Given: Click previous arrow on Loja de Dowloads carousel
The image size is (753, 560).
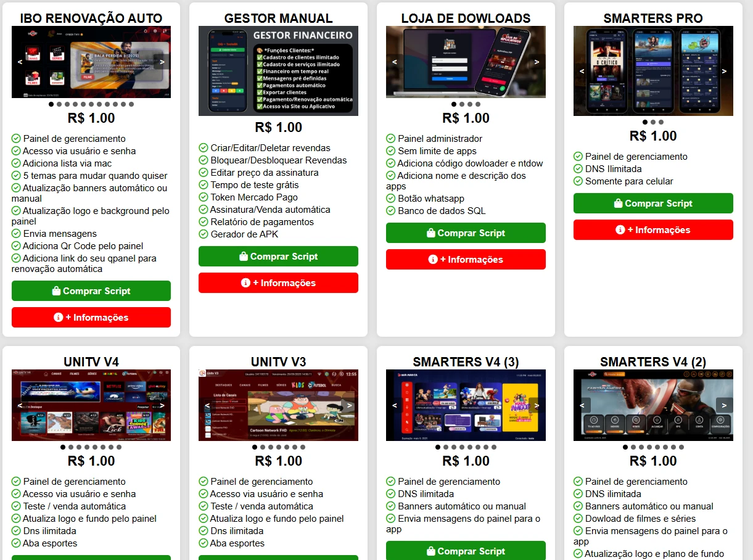Looking at the screenshot, I should 395,62.
